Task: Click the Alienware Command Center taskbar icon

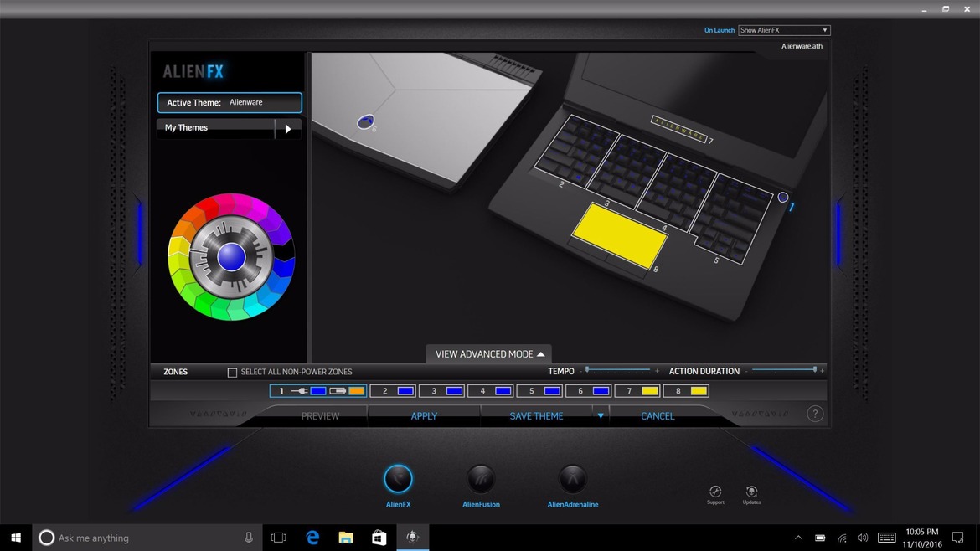Action: pos(412,538)
